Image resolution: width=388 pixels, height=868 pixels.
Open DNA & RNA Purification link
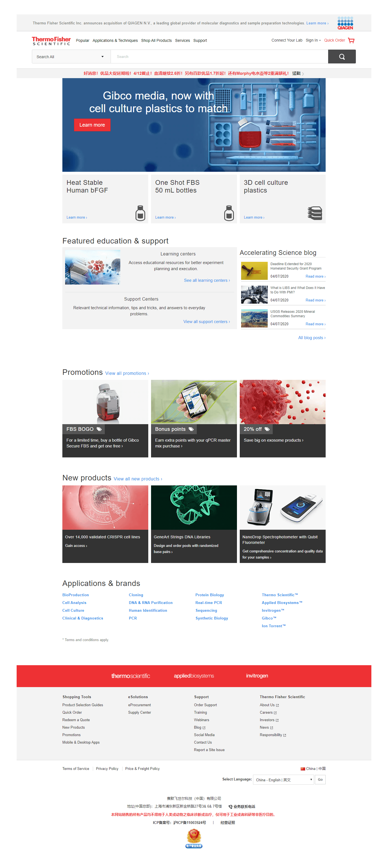tap(151, 603)
